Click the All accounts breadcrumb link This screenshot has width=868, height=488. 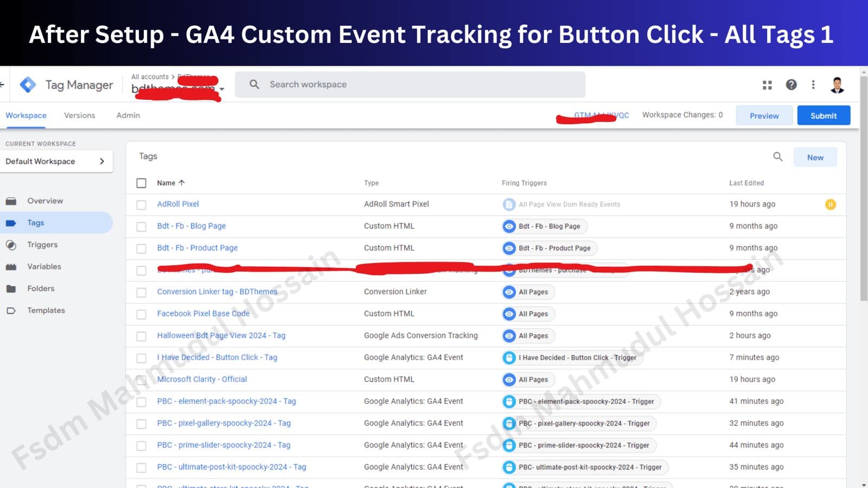[x=150, y=77]
